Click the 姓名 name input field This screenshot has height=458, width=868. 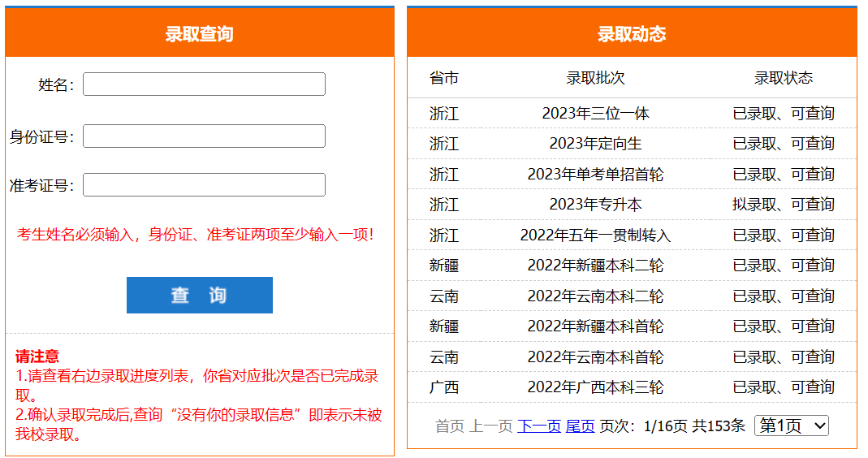coord(204,84)
